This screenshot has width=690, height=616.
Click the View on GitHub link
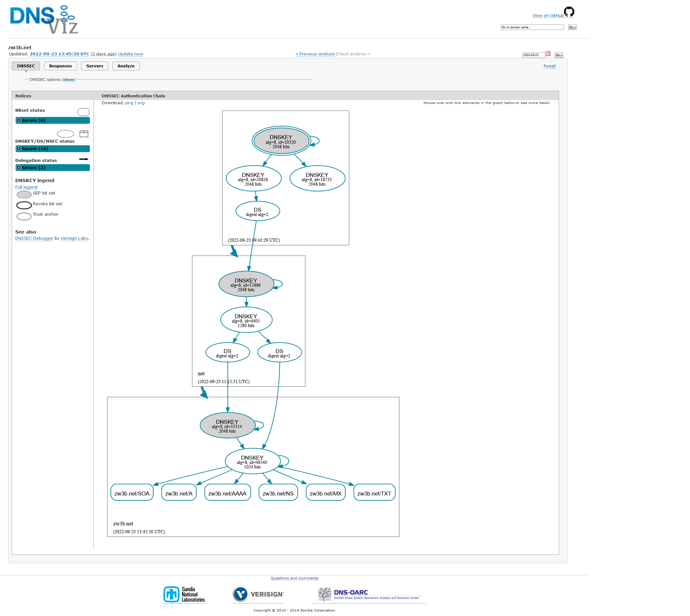[549, 16]
